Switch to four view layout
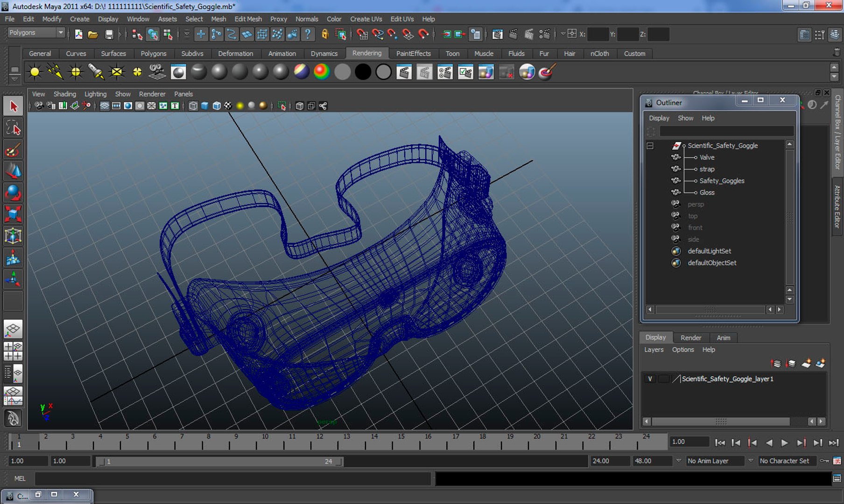844x504 pixels. [x=13, y=351]
